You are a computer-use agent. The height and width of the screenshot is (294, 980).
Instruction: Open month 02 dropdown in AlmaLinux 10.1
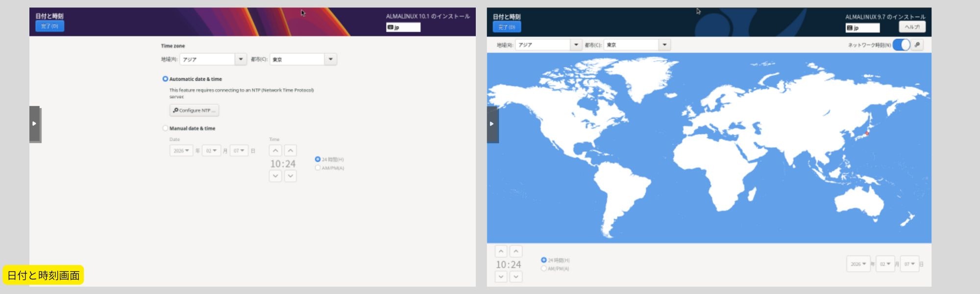coord(211,150)
